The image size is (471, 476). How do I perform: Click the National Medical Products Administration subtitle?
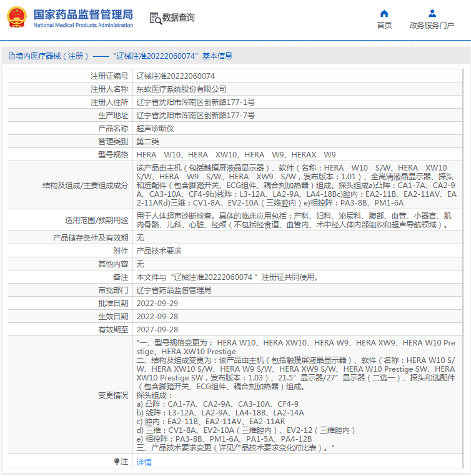point(83,25)
